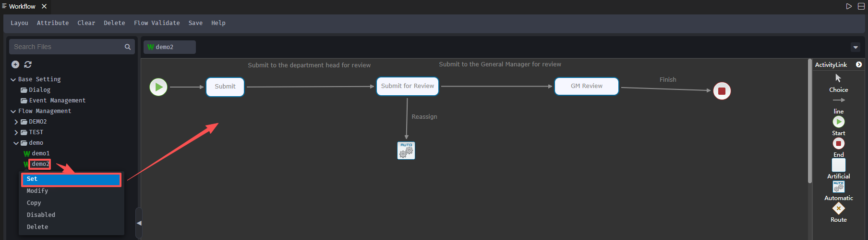
Task: Click the add new plus icon
Action: click(15, 64)
